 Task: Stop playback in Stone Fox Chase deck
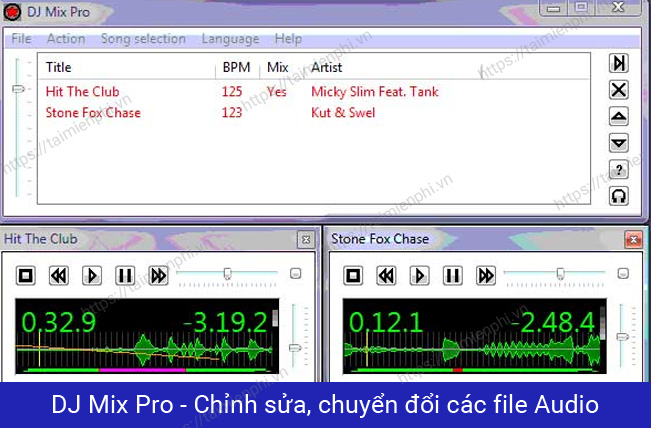[x=353, y=276]
